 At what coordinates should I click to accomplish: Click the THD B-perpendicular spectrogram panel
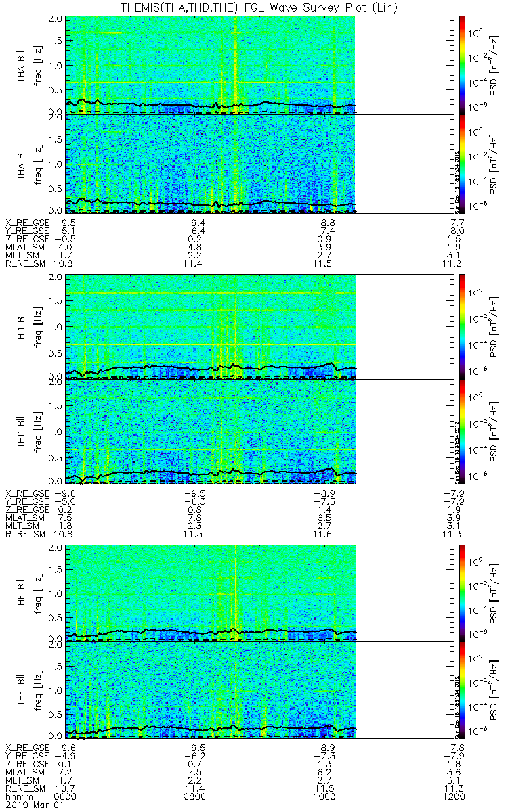pos(260,327)
